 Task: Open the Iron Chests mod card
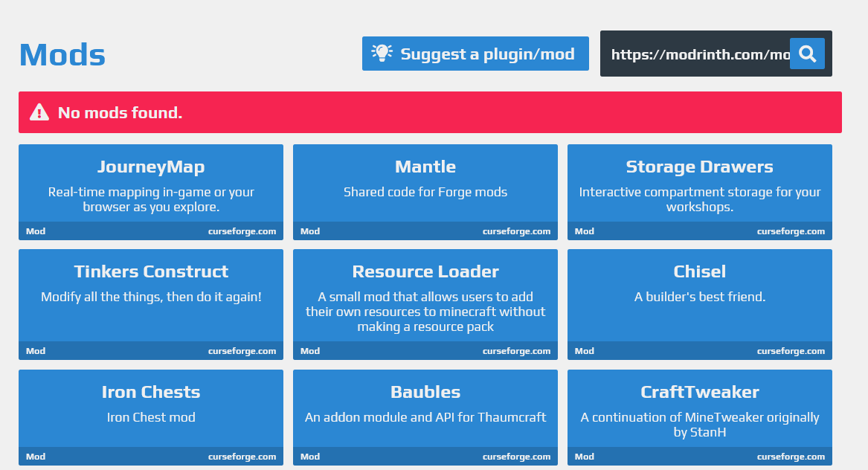pyautogui.click(x=151, y=417)
